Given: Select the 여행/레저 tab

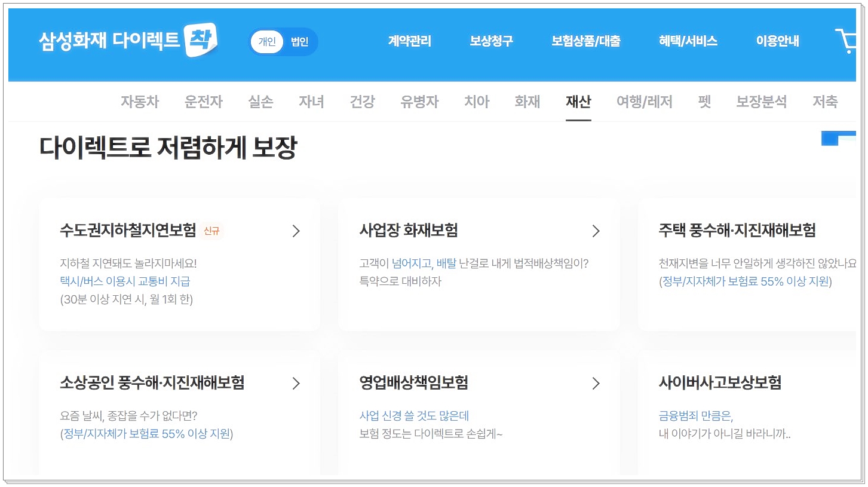Looking at the screenshot, I should [x=645, y=102].
